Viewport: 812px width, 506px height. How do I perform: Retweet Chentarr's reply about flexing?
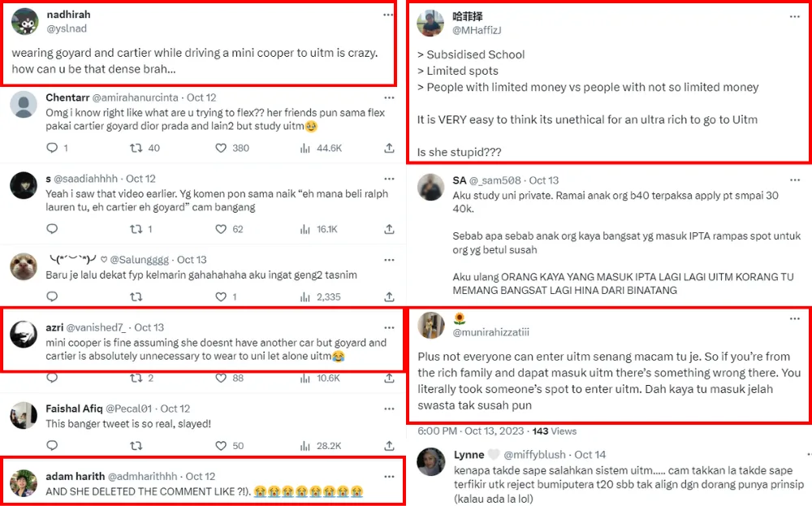point(136,148)
